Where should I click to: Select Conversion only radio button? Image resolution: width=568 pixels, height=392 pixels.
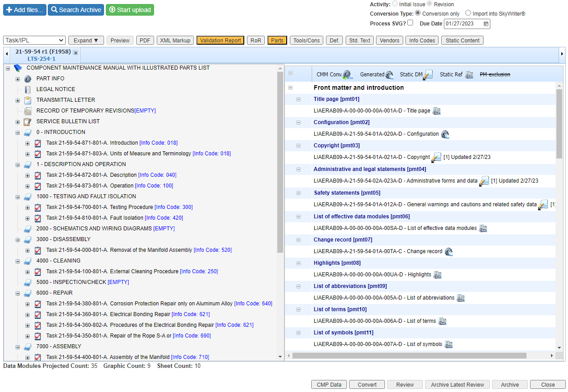tap(418, 13)
